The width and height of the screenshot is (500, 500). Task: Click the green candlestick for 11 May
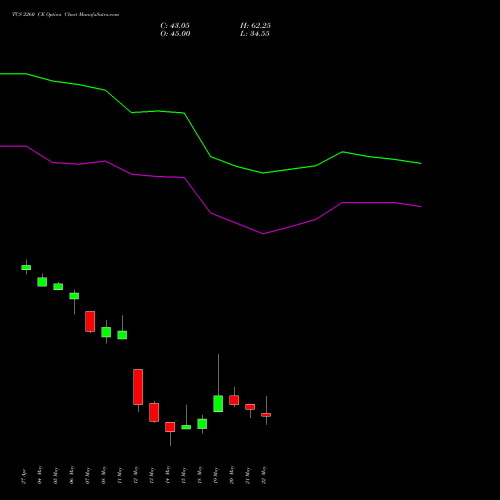(x=122, y=335)
